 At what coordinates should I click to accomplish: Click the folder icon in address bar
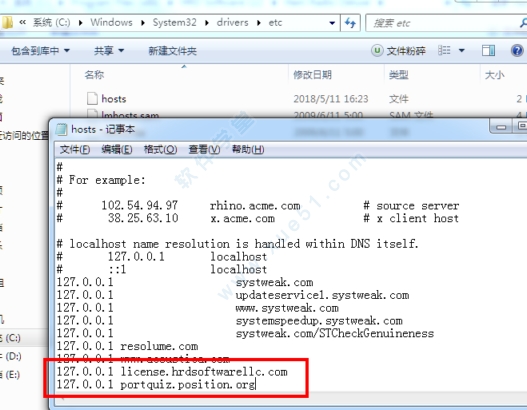[7, 23]
